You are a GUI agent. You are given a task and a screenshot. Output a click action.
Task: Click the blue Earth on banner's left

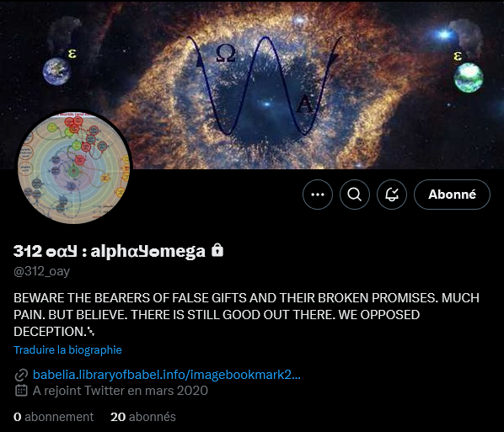click(x=57, y=72)
